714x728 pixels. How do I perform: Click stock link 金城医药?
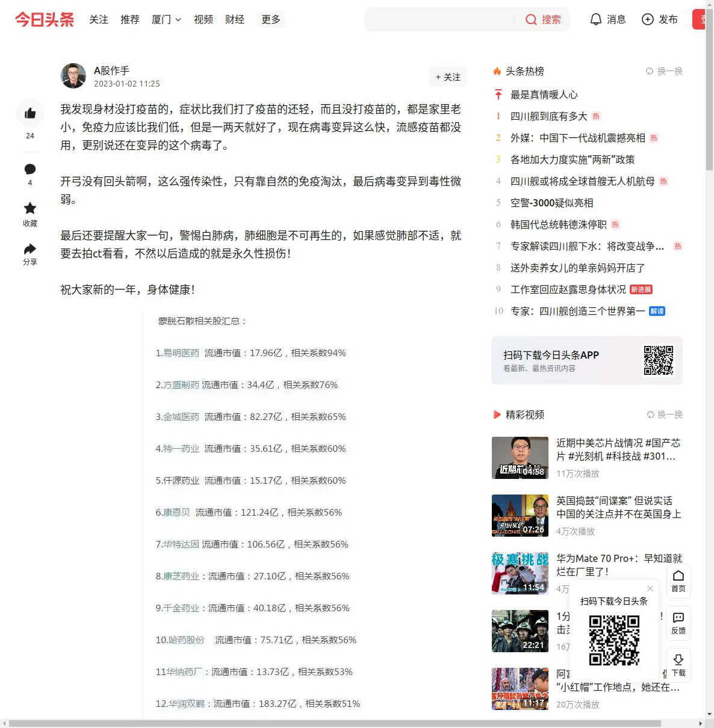pos(181,416)
